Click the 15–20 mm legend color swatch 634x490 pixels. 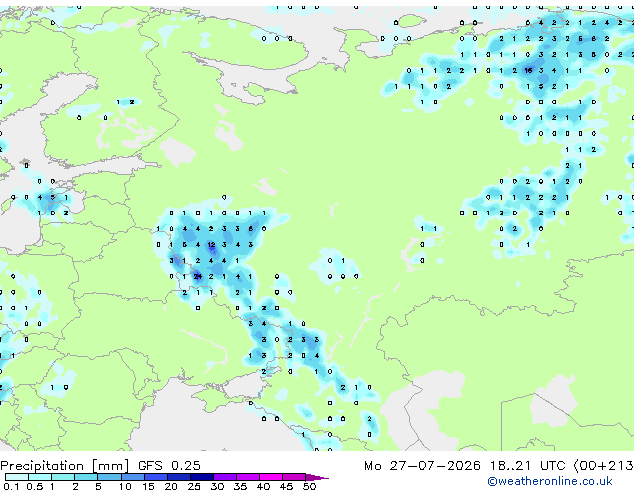(x=155, y=477)
